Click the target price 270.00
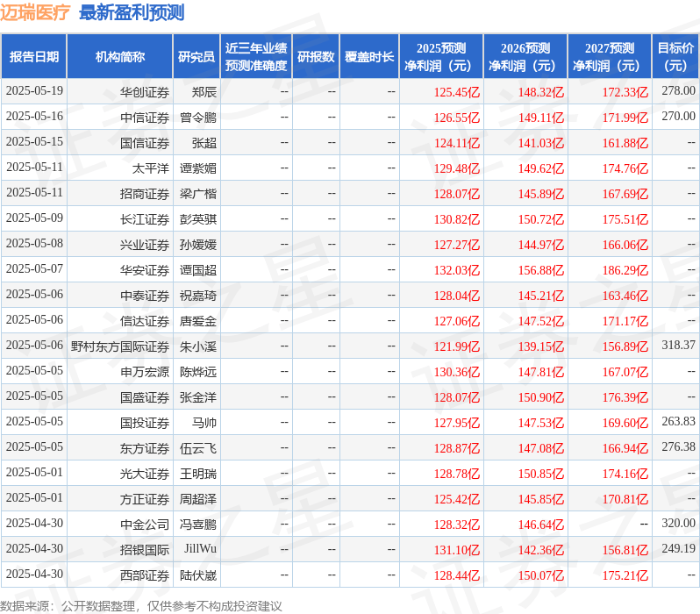Screen dimensions: 700x614 [678, 116]
